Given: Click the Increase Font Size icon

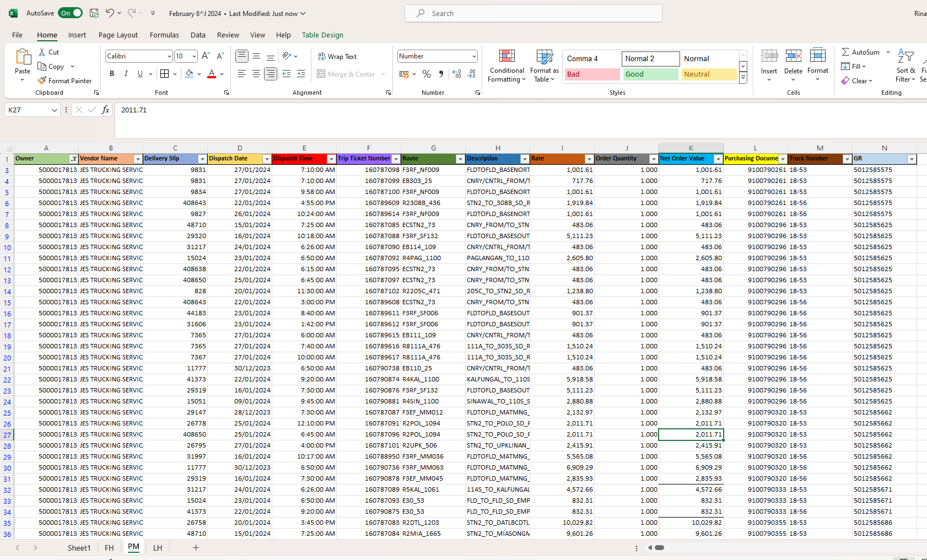Looking at the screenshot, I should 206,56.
